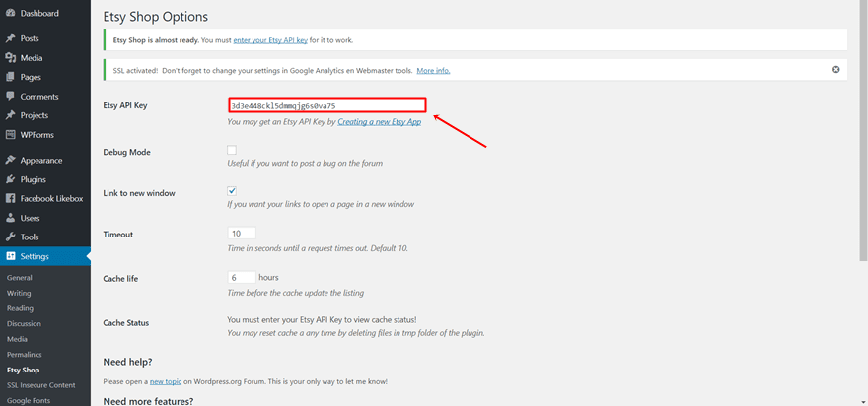Open the Appearance menu
Viewport: 868px width, 406px height.
pyautogui.click(x=41, y=161)
